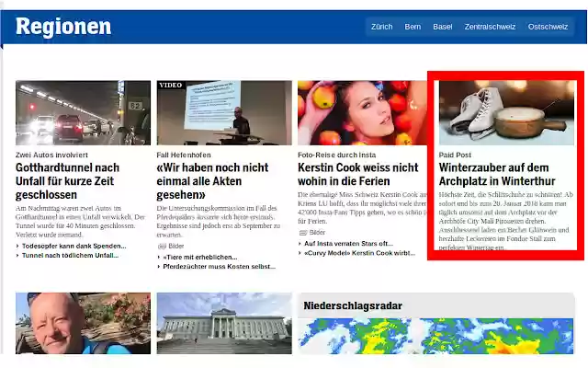
Task: Click the Miss Schweiz summary paragraph
Action: [362, 208]
